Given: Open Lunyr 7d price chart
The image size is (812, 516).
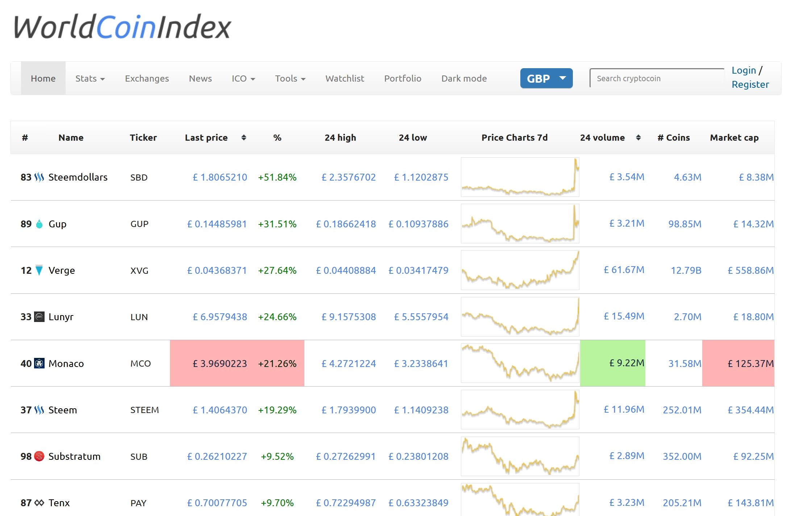Looking at the screenshot, I should tap(520, 317).
